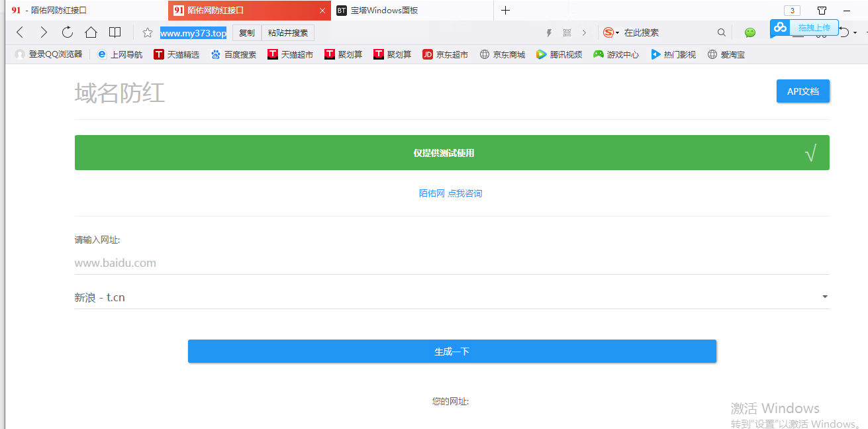
Task: Switch to the first 陌佑网防红接口 tab
Action: [x=58, y=11]
